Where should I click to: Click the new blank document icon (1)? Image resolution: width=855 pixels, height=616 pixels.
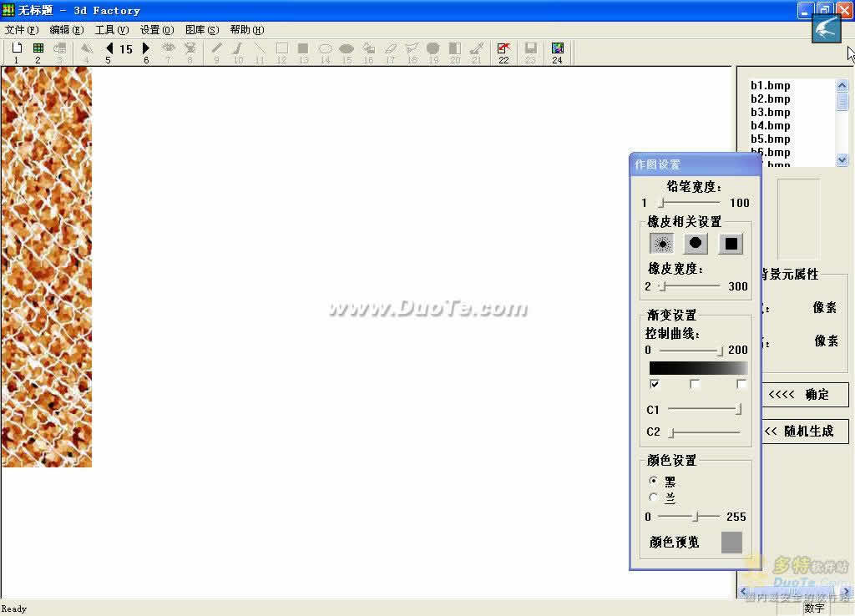[x=16, y=49]
